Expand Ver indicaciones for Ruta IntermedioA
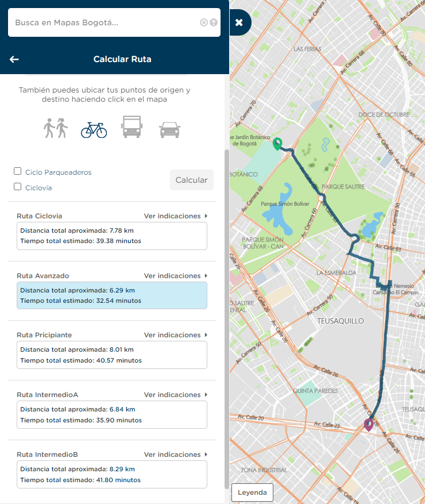The width and height of the screenshot is (425, 504). pyautogui.click(x=175, y=395)
